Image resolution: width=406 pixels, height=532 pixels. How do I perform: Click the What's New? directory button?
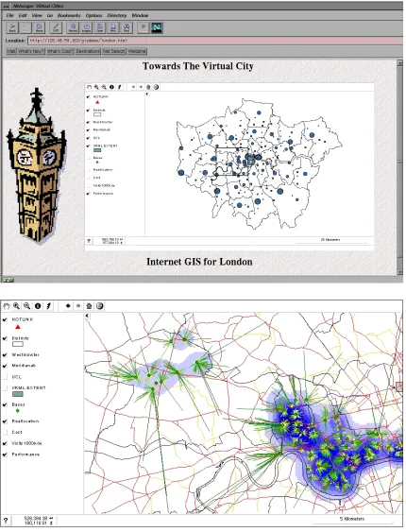pos(31,51)
